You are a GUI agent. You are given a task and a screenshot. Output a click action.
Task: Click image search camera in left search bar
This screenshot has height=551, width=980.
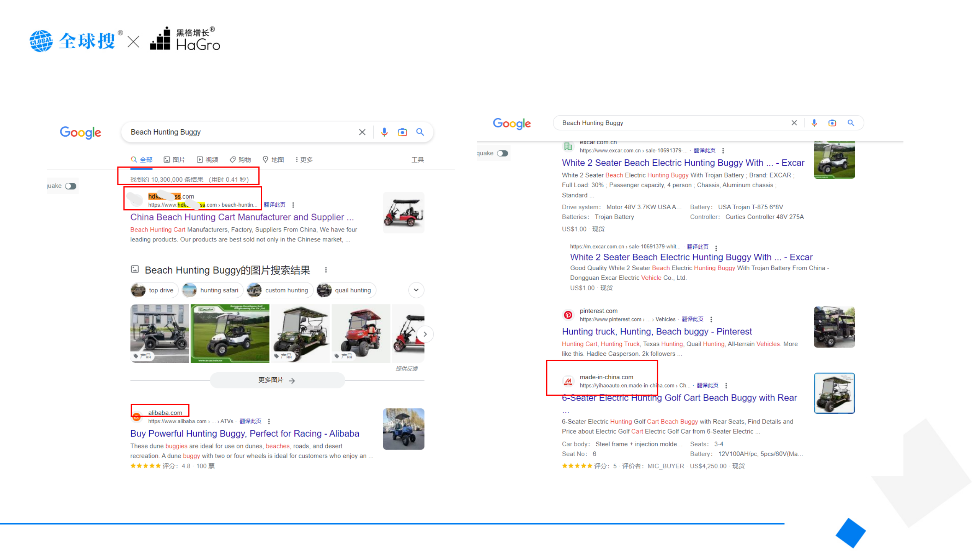click(x=402, y=132)
